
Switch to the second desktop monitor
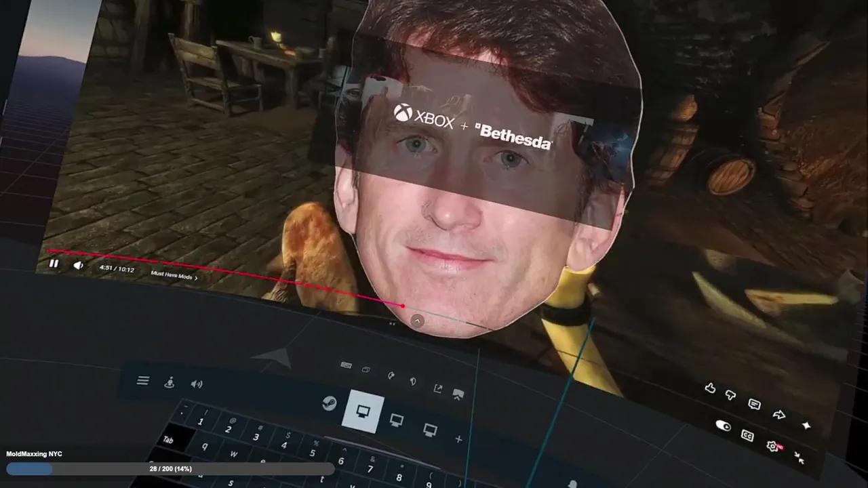coord(397,421)
